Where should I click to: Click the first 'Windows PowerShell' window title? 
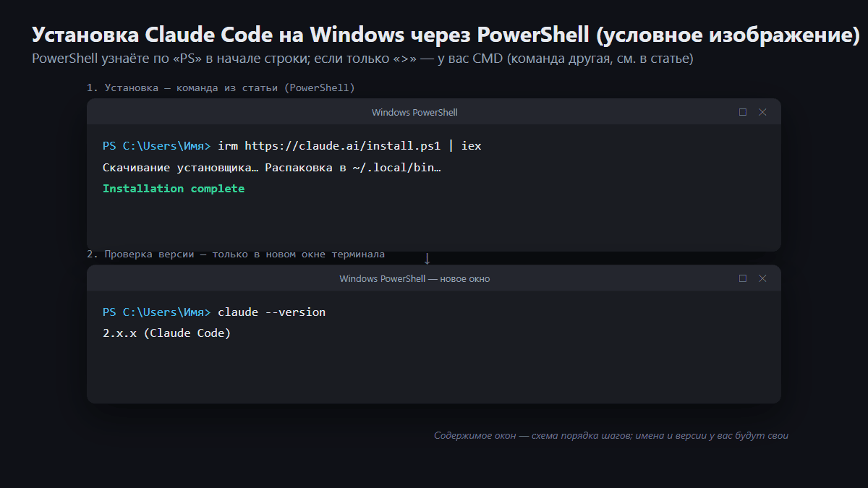coord(414,112)
